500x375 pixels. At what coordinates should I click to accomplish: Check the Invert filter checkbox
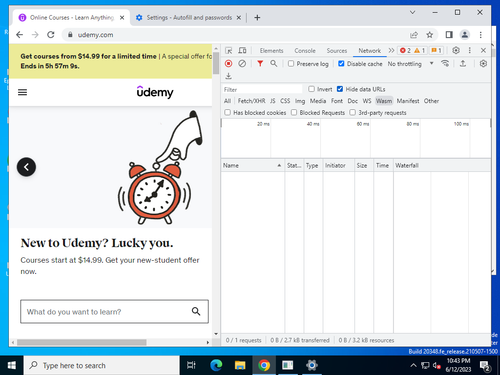click(x=311, y=89)
